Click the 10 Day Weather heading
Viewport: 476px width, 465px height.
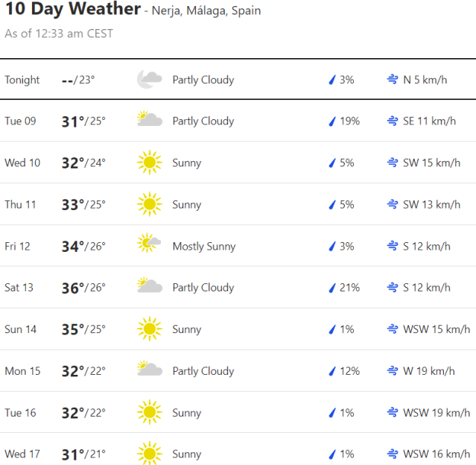tap(72, 10)
